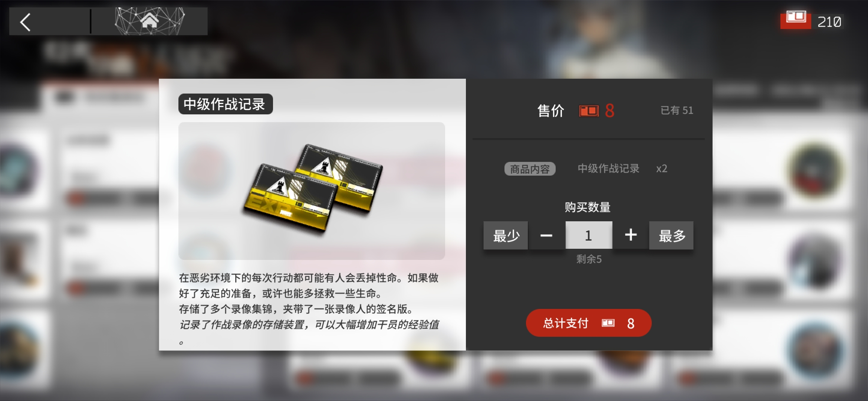Increase quantity with the plus button

631,235
